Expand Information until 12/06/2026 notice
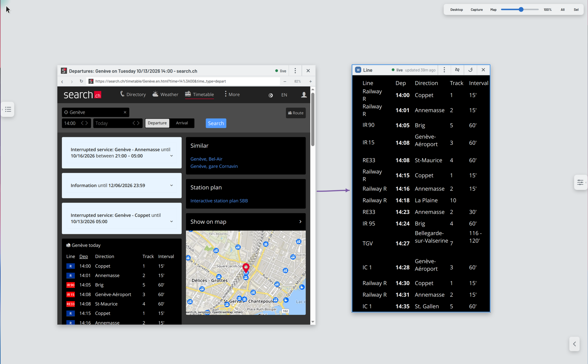The image size is (588, 364). pyautogui.click(x=171, y=185)
